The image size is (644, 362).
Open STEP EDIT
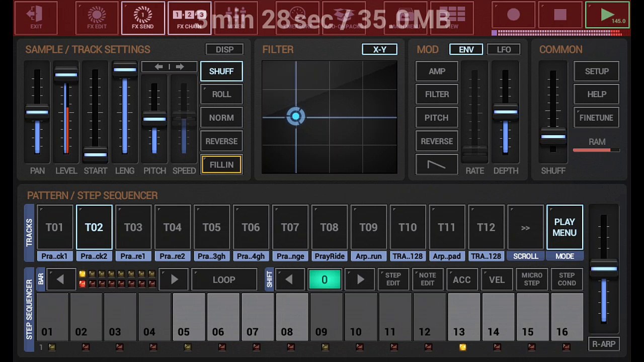tap(393, 280)
